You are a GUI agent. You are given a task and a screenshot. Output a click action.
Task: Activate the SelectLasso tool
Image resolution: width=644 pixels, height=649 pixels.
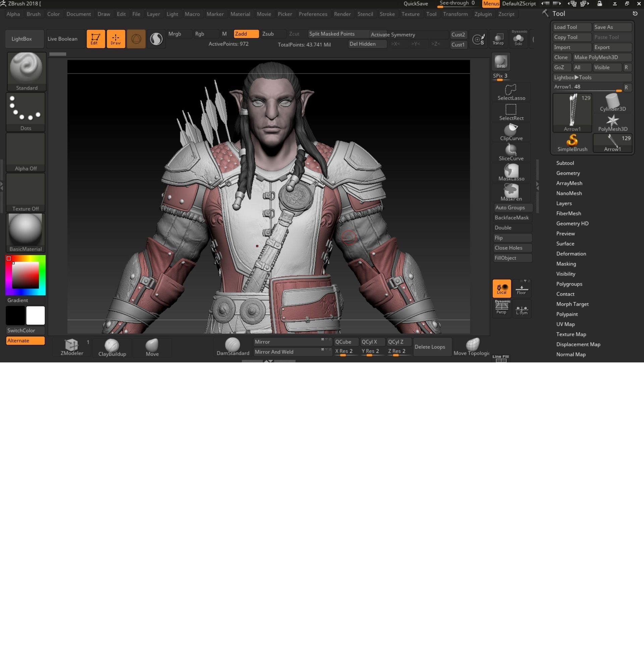(511, 92)
